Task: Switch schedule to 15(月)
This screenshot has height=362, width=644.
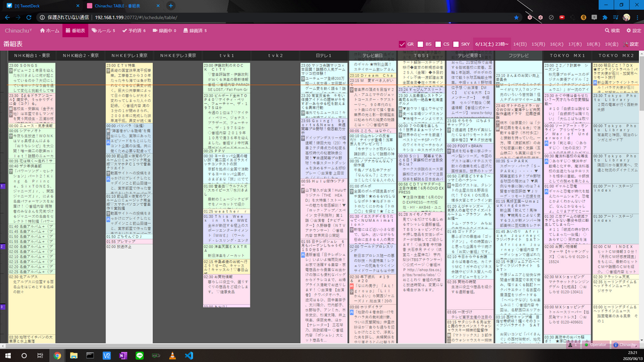Action: tap(538, 45)
